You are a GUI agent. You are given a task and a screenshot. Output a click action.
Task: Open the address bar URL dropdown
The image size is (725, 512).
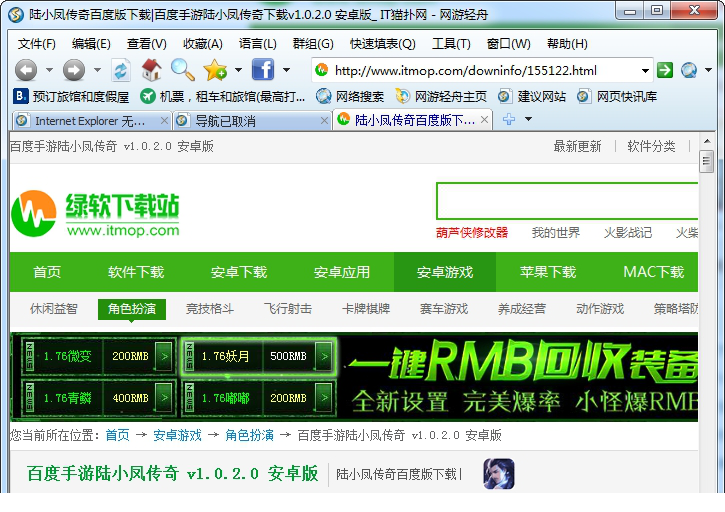pos(645,71)
